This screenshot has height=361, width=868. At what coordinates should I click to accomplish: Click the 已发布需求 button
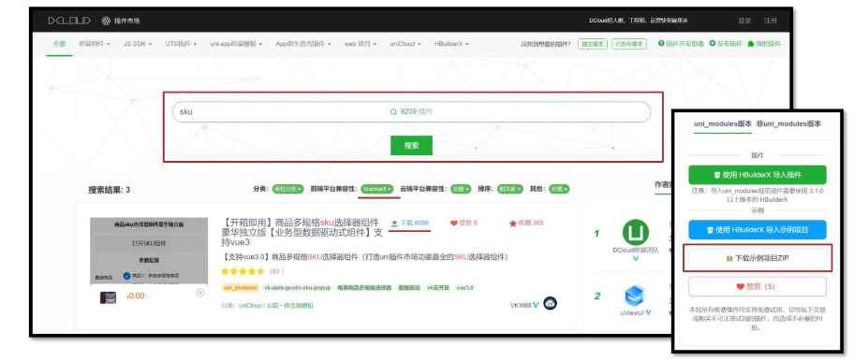[629, 44]
